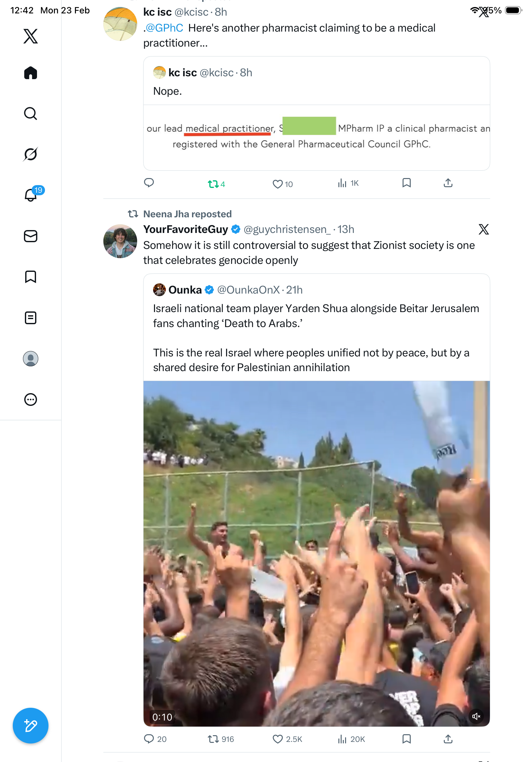Expand the More options circle in sidebar
Viewport: 532px width, 762px height.
click(31, 400)
